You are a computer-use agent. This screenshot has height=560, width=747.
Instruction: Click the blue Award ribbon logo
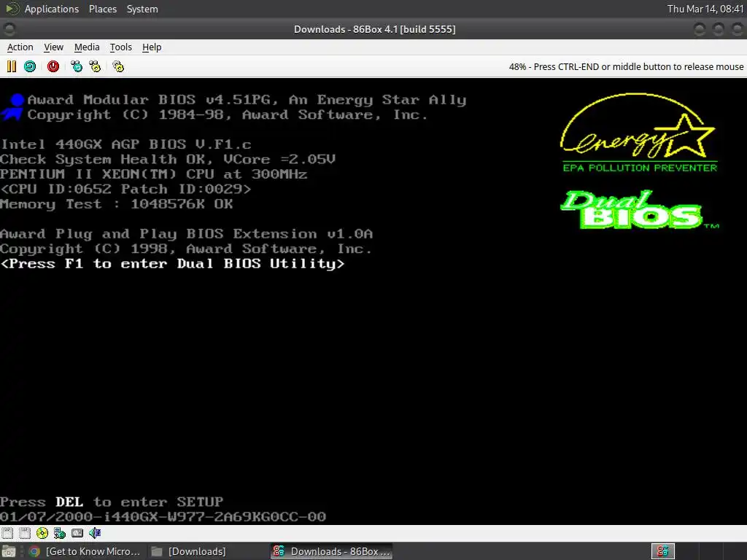(13, 107)
